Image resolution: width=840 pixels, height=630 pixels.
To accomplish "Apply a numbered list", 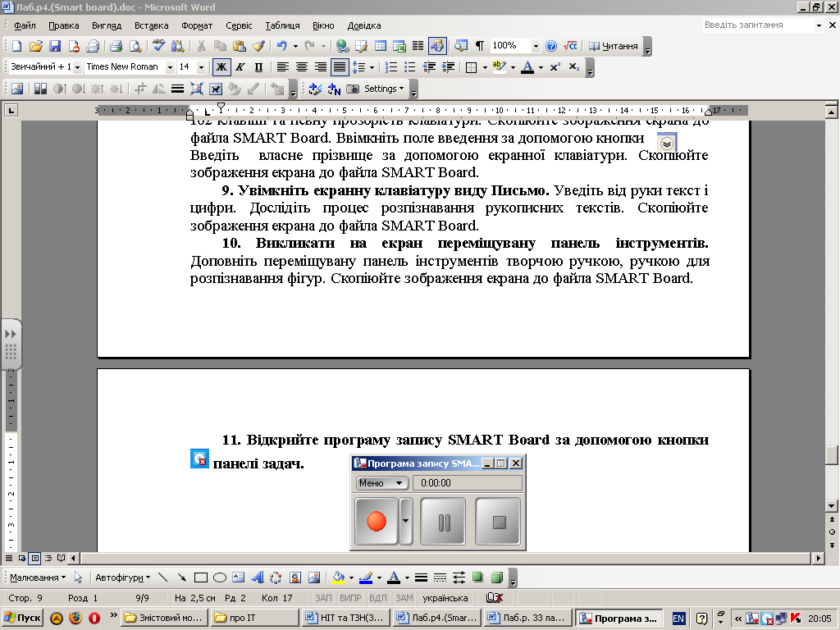I will [x=391, y=67].
